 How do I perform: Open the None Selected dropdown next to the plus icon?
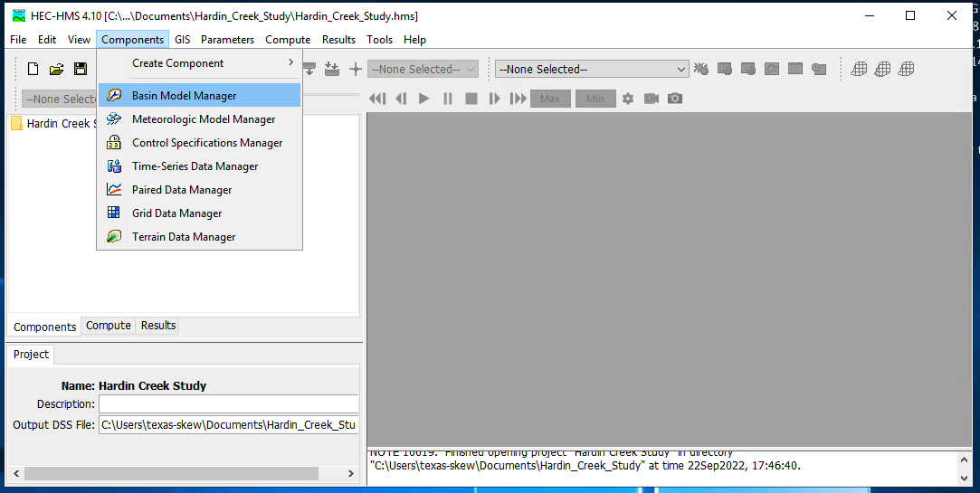point(423,70)
